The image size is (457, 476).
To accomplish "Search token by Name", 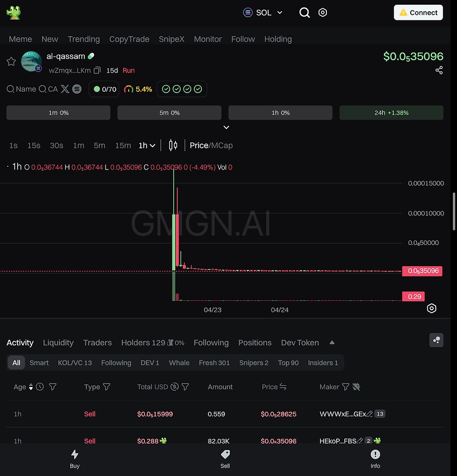I will pos(21,89).
